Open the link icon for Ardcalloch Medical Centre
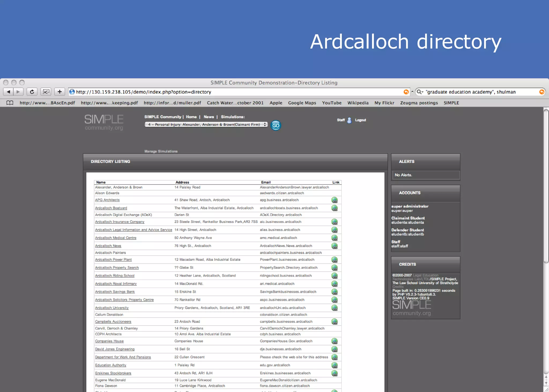Image resolution: width=549 pixels, height=392 pixels. click(x=334, y=238)
